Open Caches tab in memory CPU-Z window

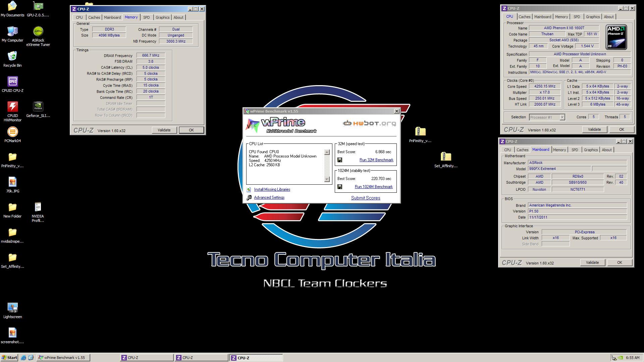94,17
